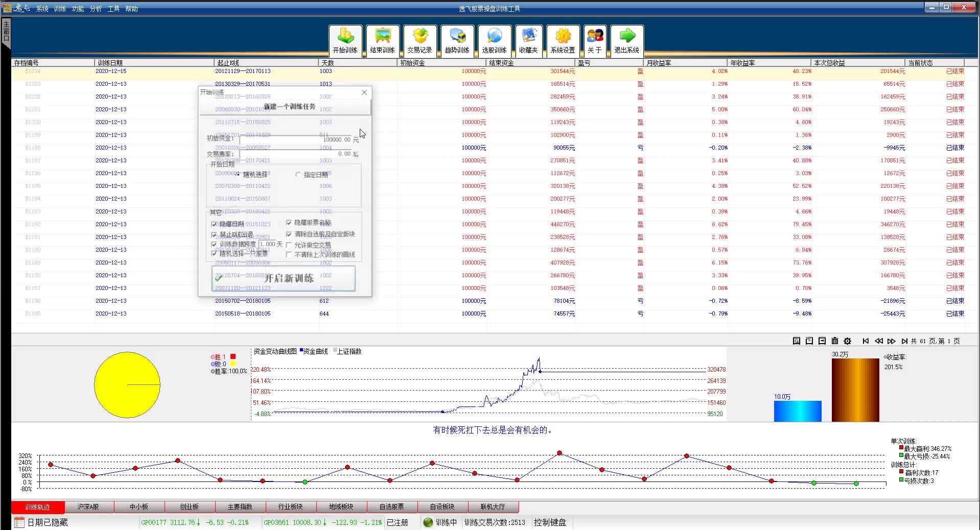Click the gear settings icon in pager bar
The width and height of the screenshot is (980, 530).
tap(848, 341)
